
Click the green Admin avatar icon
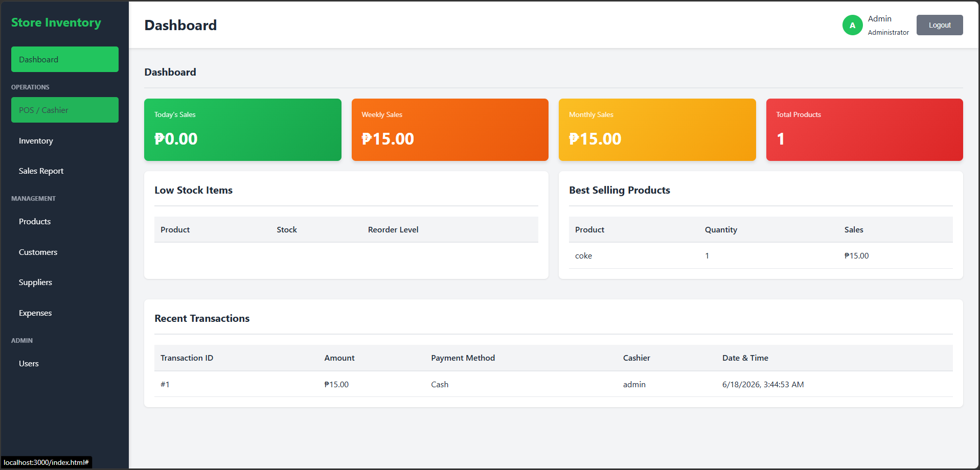click(852, 25)
